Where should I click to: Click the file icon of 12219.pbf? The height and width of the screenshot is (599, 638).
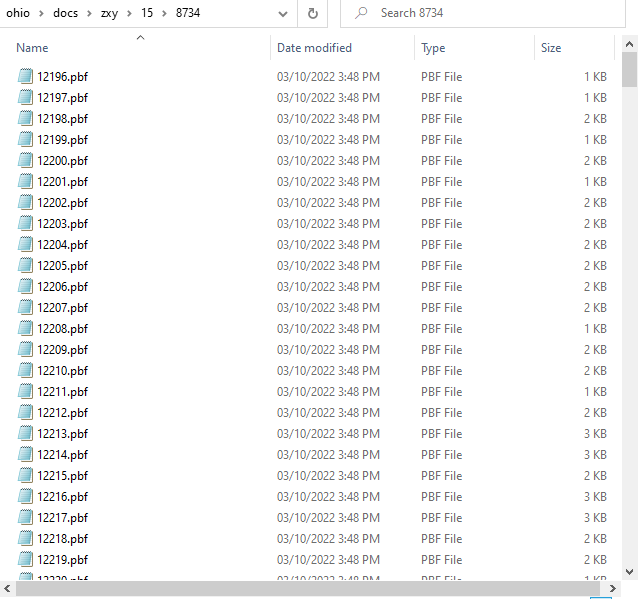(x=25, y=560)
